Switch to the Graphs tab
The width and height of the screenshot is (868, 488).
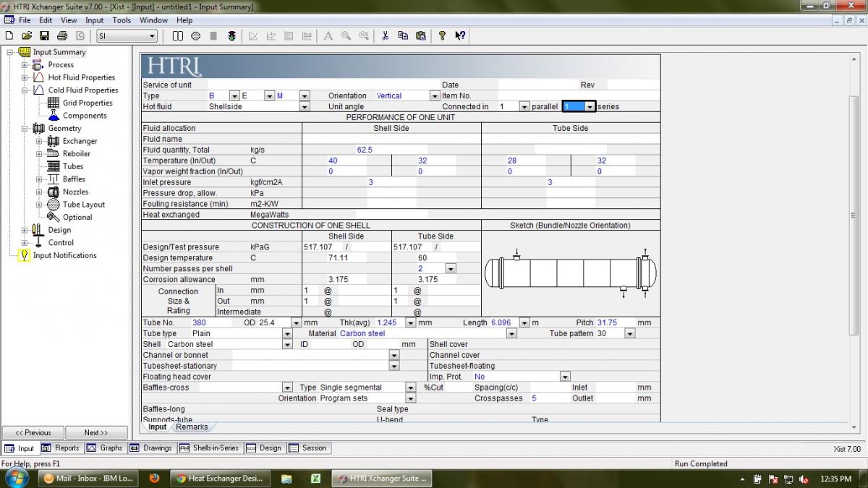[106, 448]
